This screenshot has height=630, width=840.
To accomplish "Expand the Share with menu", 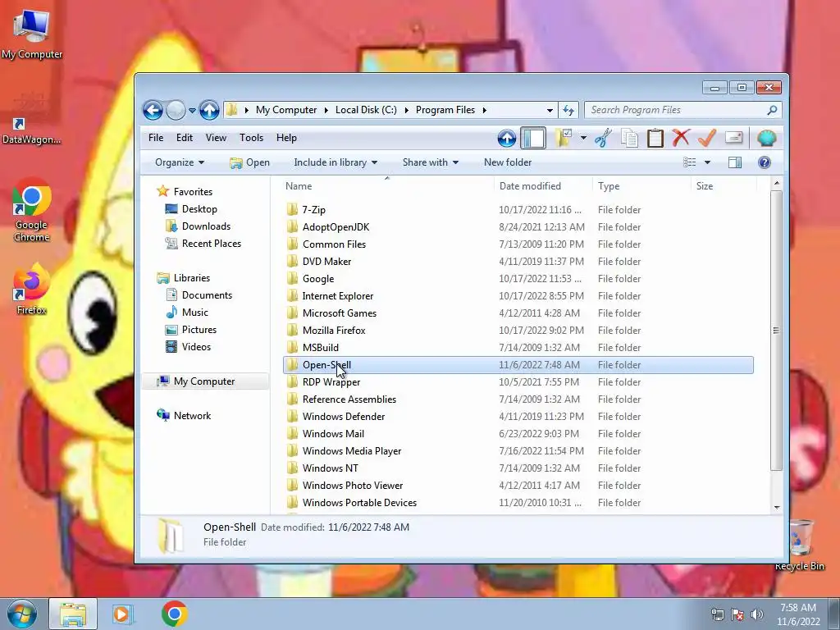I will tap(430, 162).
